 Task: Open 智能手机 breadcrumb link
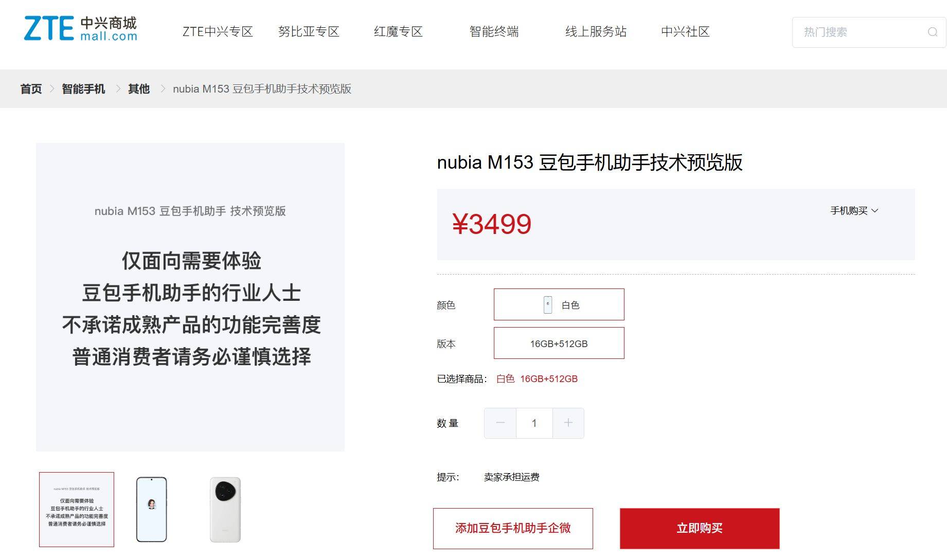[x=83, y=89]
